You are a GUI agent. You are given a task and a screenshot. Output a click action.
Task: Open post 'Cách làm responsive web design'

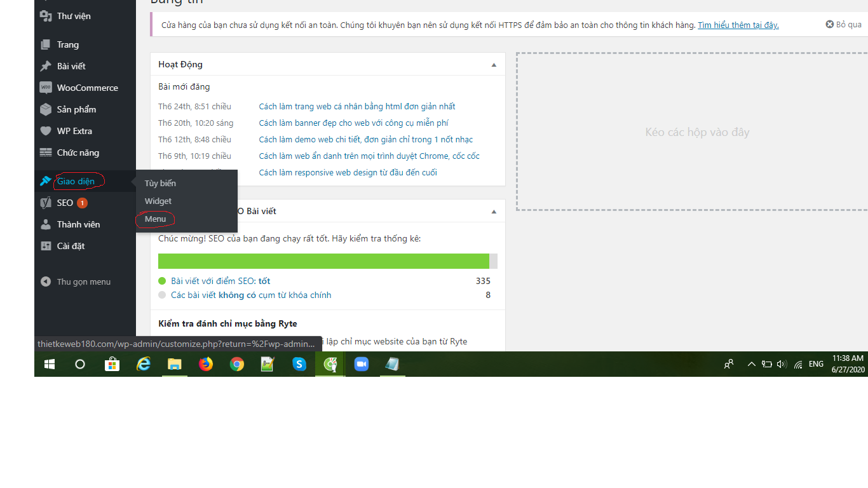(x=348, y=172)
